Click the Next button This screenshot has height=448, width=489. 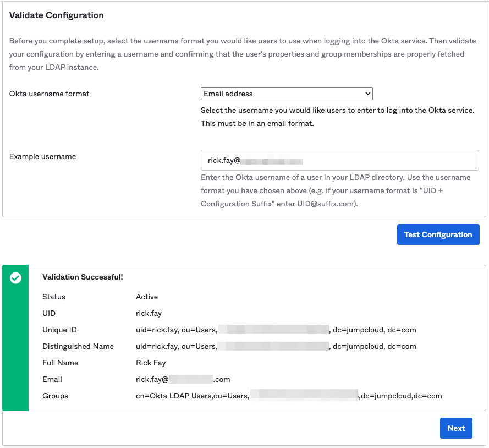[x=455, y=428]
